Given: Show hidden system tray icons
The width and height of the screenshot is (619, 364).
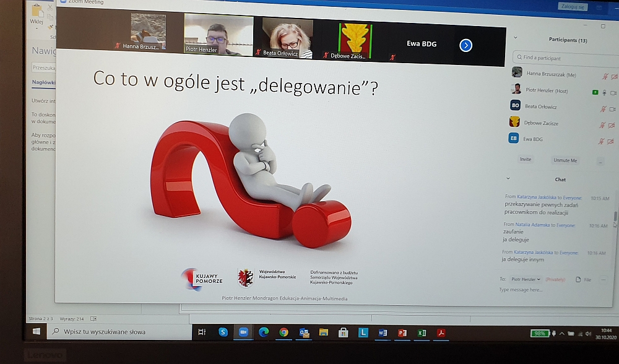Looking at the screenshot, I should tap(562, 334).
